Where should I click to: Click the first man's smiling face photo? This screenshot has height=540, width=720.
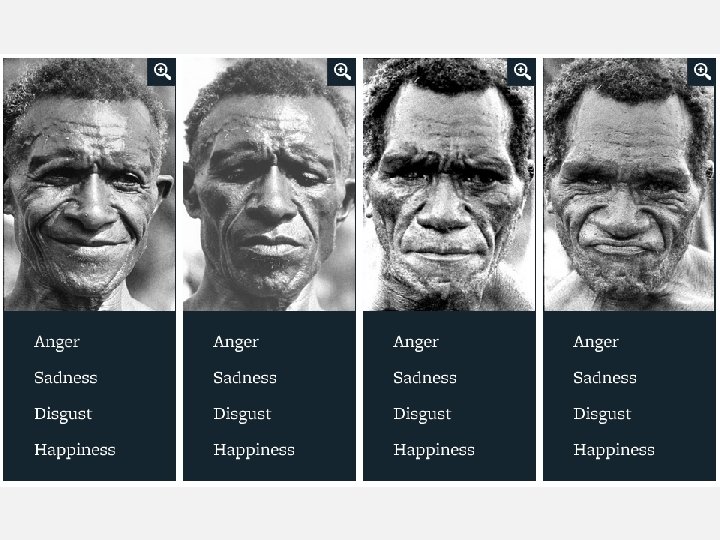point(90,185)
